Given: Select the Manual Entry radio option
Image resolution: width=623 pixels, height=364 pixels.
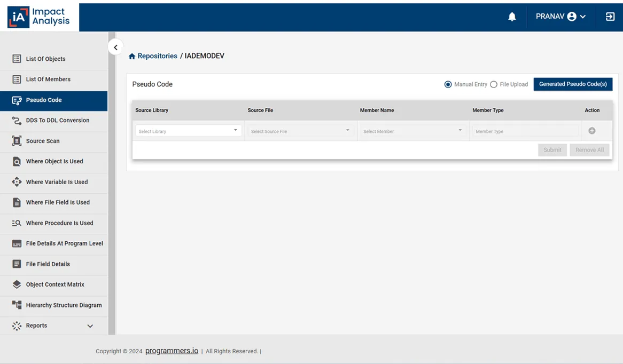Looking at the screenshot, I should point(448,84).
